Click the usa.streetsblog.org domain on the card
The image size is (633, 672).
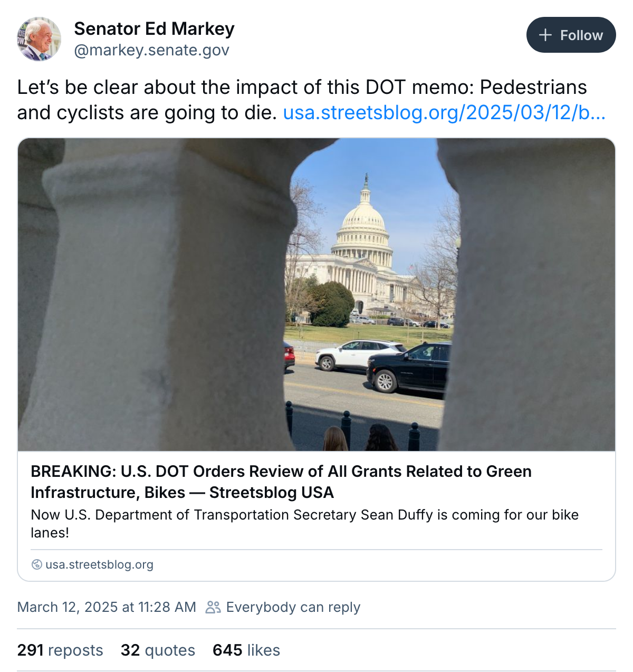[x=99, y=564]
